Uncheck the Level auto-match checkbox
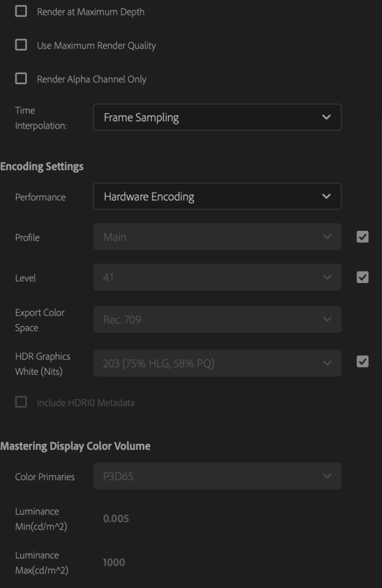 point(362,277)
